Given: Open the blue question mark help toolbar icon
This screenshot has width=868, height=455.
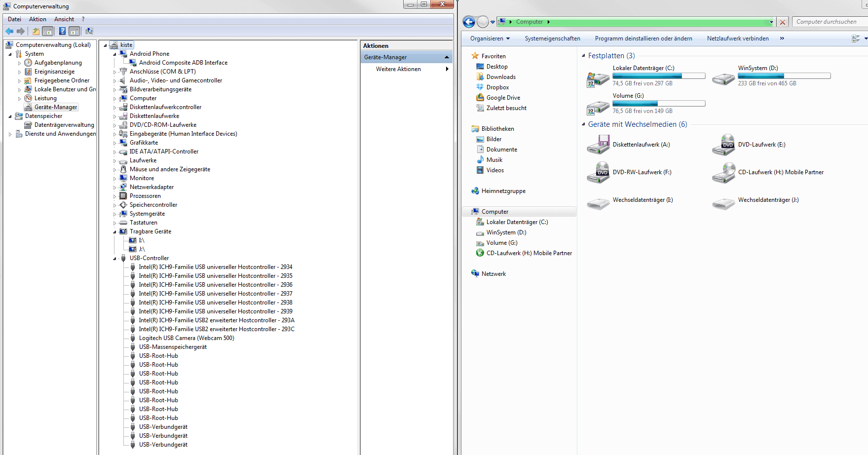Looking at the screenshot, I should tap(62, 31).
